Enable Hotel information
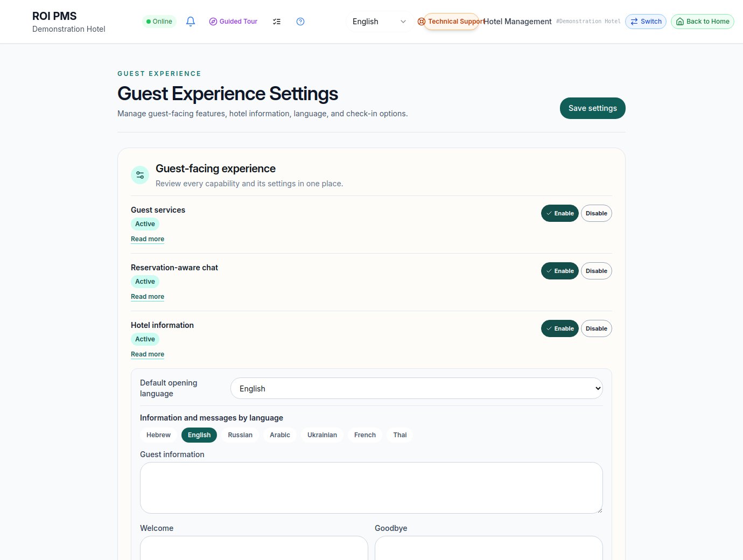This screenshot has height=560, width=743. tap(559, 328)
